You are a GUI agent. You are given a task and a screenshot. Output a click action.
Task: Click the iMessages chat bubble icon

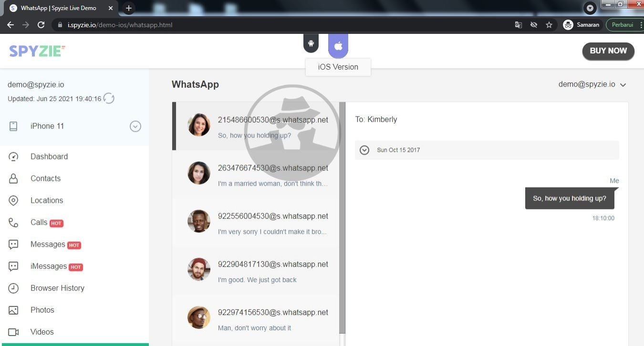click(13, 266)
